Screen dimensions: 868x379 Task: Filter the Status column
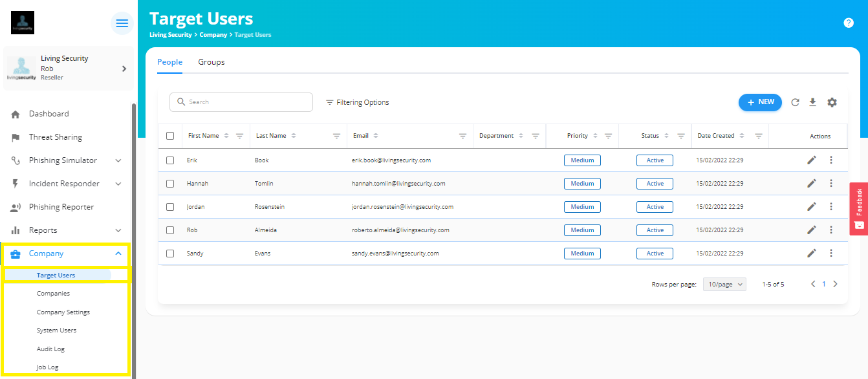(x=681, y=136)
